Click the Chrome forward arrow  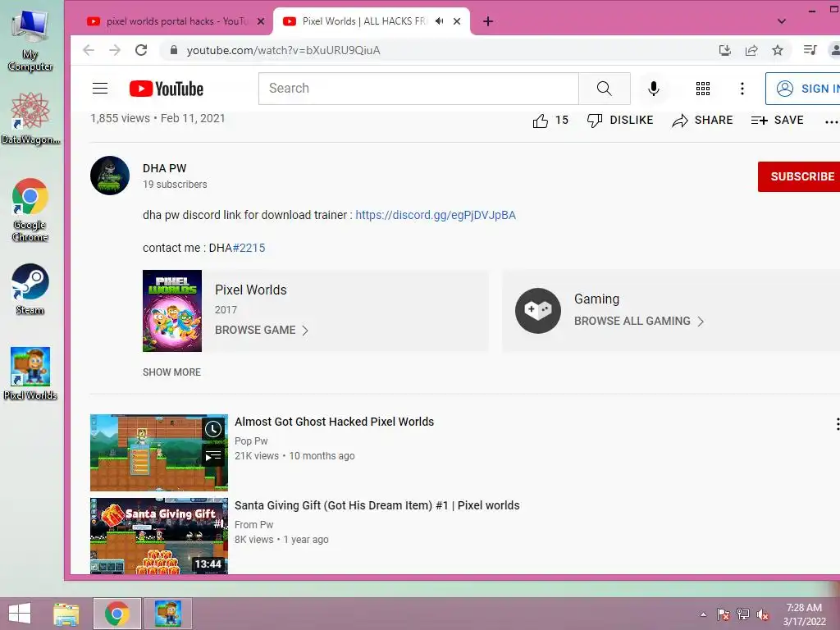pos(115,50)
